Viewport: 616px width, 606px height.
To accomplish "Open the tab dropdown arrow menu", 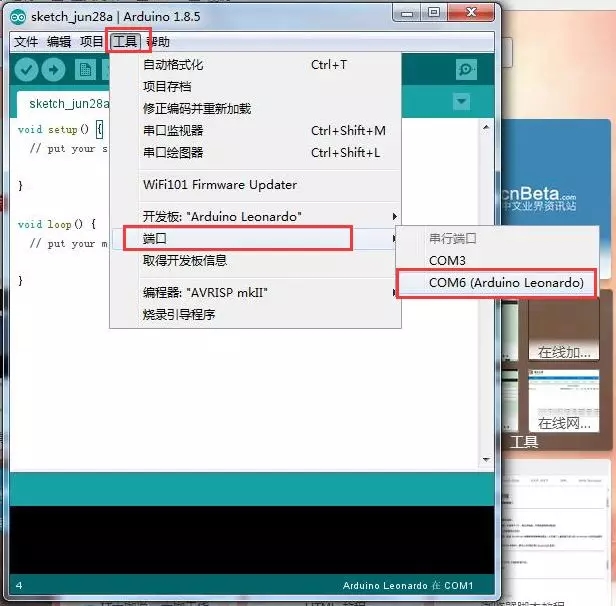I will 462,101.
